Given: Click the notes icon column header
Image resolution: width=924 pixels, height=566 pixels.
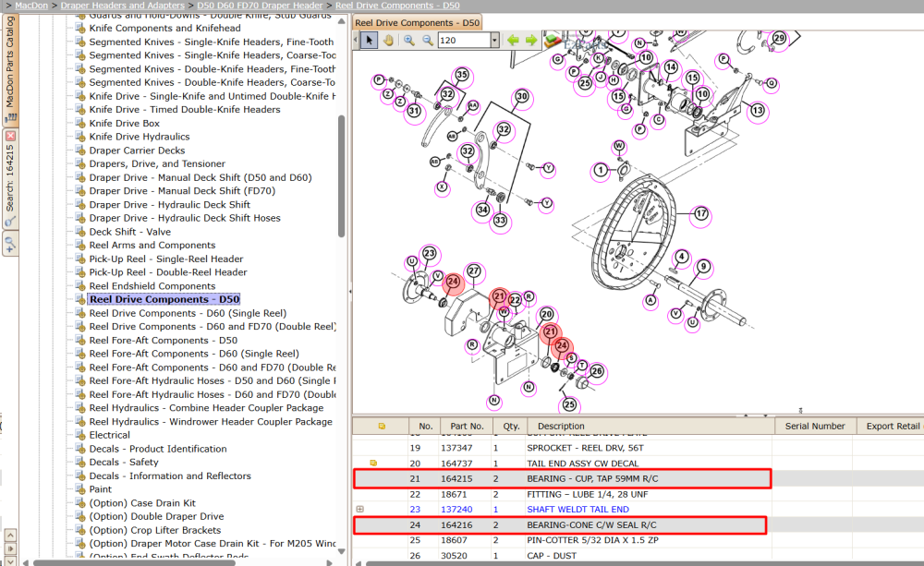Looking at the screenshot, I should 382,426.
